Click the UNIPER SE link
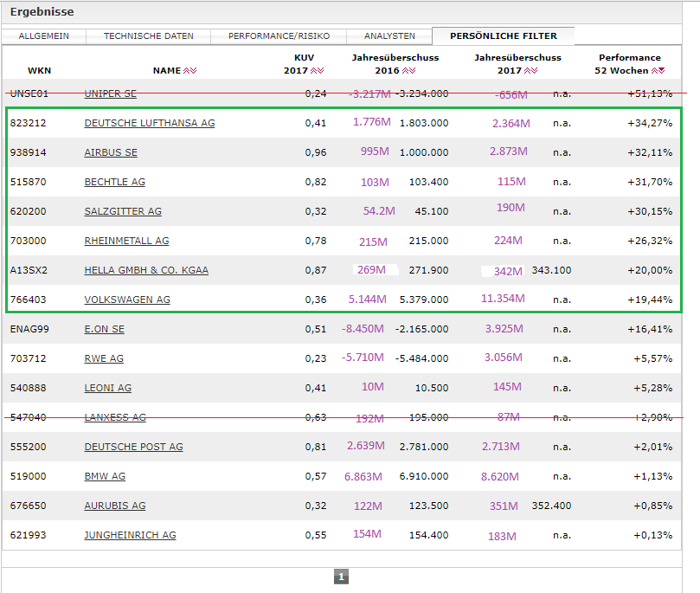 [x=110, y=93]
